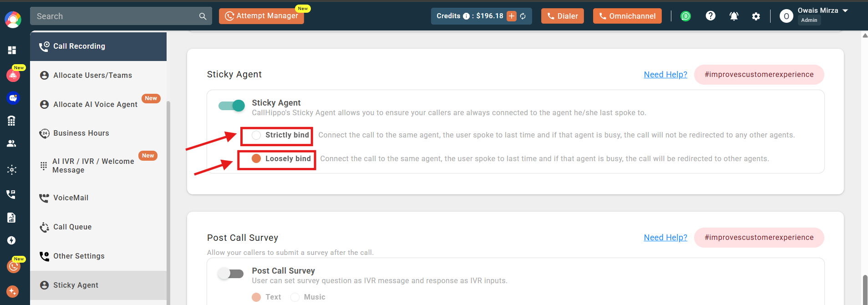
Task: Open the Dialer button
Action: pyautogui.click(x=563, y=16)
